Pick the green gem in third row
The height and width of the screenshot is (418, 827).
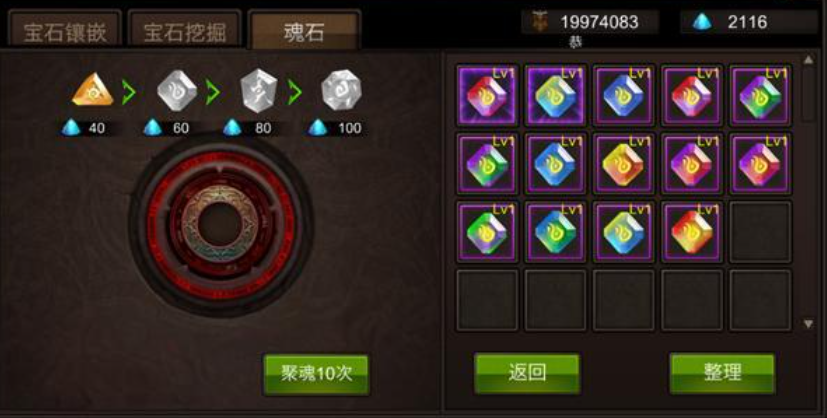point(487,232)
